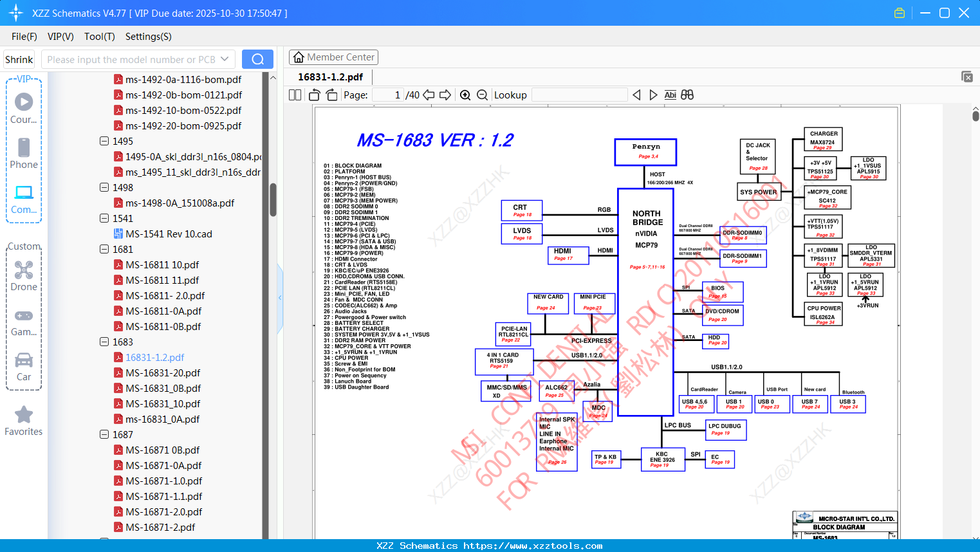Open the Course sidebar section
Viewport: 980px width, 552px height.
point(24,108)
